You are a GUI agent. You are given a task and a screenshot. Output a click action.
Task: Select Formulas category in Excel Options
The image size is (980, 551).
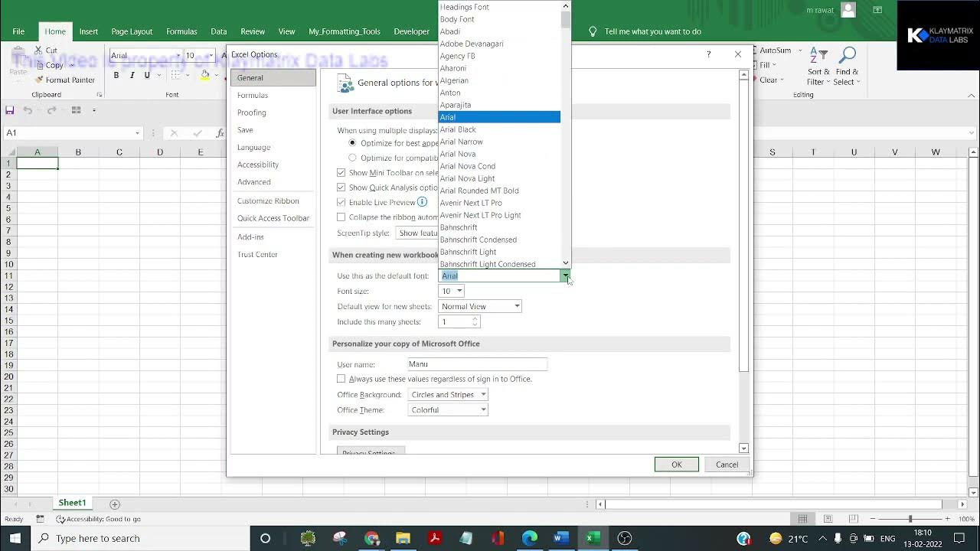[273, 95]
